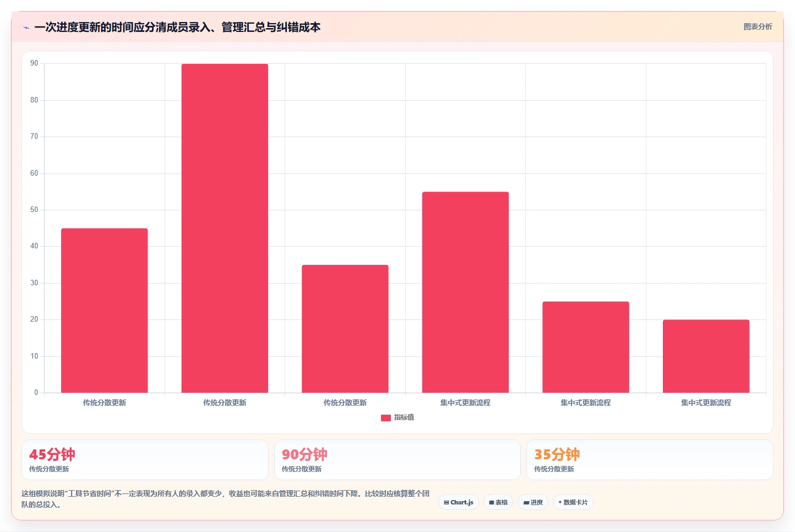The height and width of the screenshot is (532, 795).
Task: Click the y-axis tick label 80
Action: pyautogui.click(x=34, y=100)
